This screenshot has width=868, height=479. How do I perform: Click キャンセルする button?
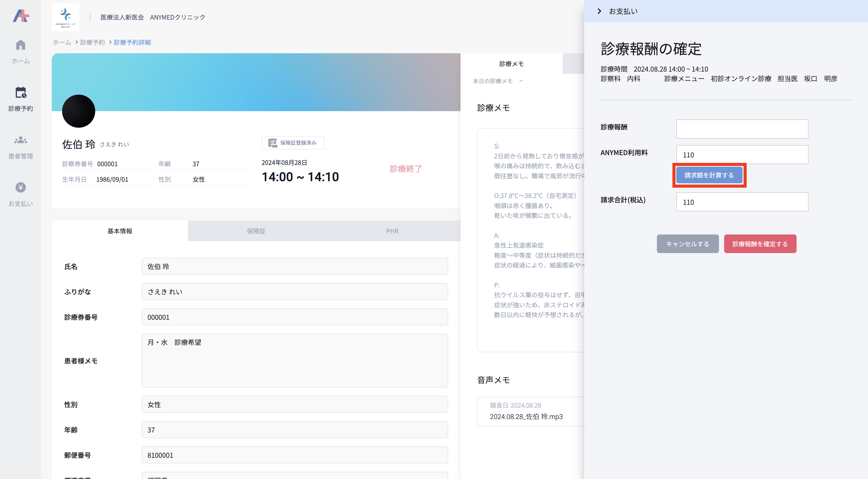(687, 244)
